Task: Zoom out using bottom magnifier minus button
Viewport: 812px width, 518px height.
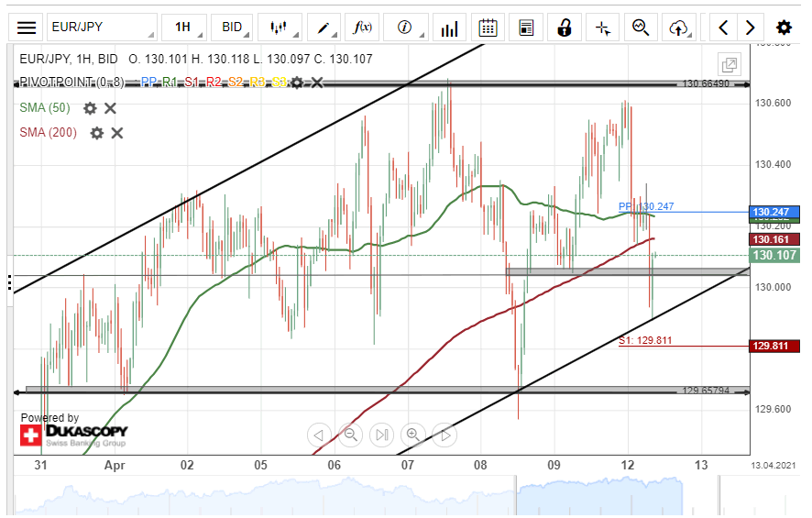Action: point(350,435)
